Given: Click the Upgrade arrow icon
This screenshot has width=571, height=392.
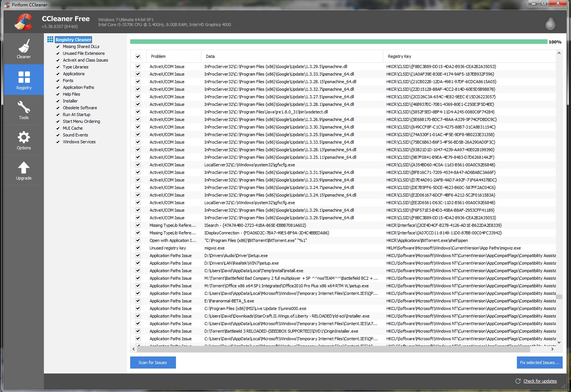Looking at the screenshot, I should [23, 167].
